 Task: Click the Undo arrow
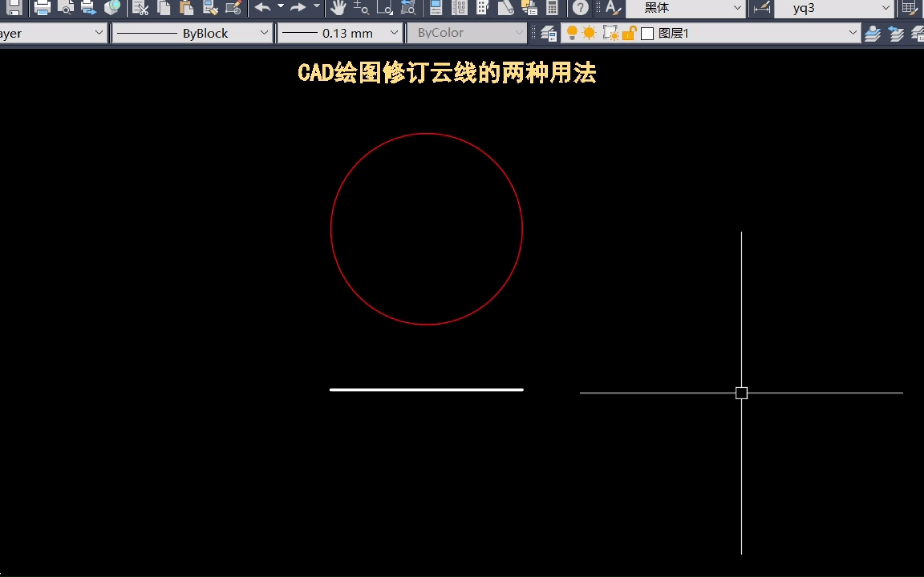pos(263,8)
